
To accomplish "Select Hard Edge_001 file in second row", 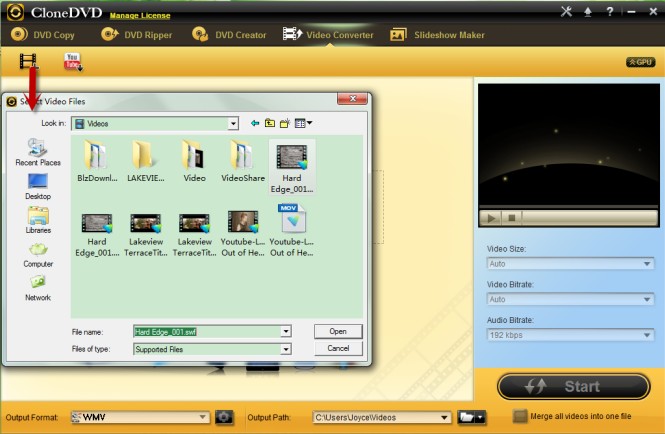I will (x=97, y=234).
